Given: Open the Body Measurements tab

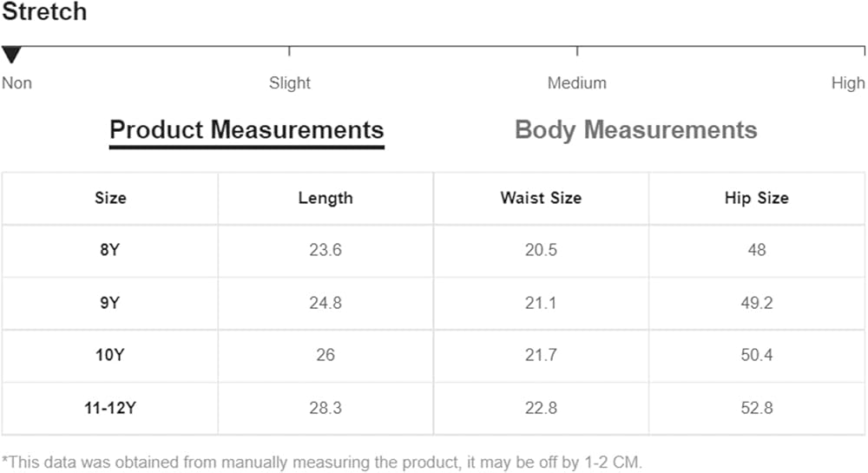Looking at the screenshot, I should tap(635, 130).
